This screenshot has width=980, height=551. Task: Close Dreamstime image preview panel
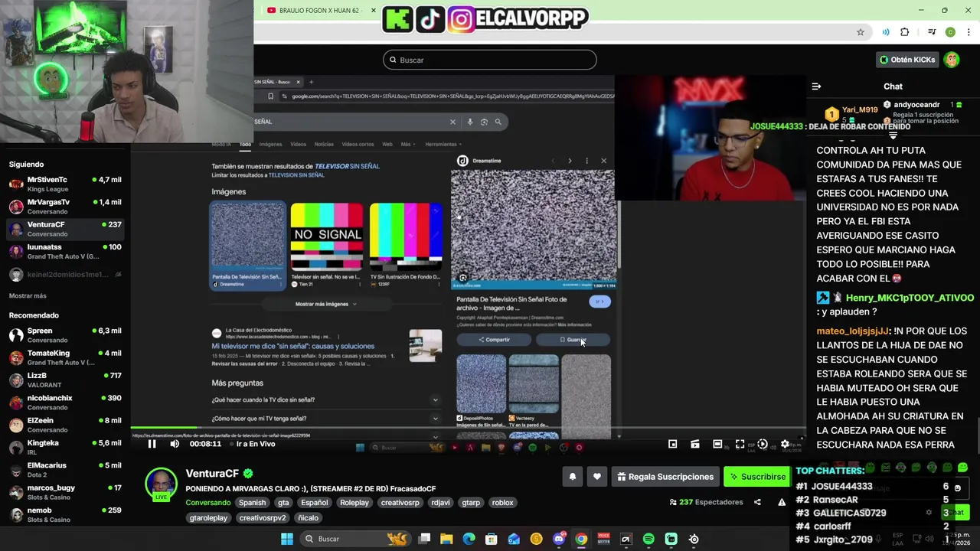coord(603,161)
